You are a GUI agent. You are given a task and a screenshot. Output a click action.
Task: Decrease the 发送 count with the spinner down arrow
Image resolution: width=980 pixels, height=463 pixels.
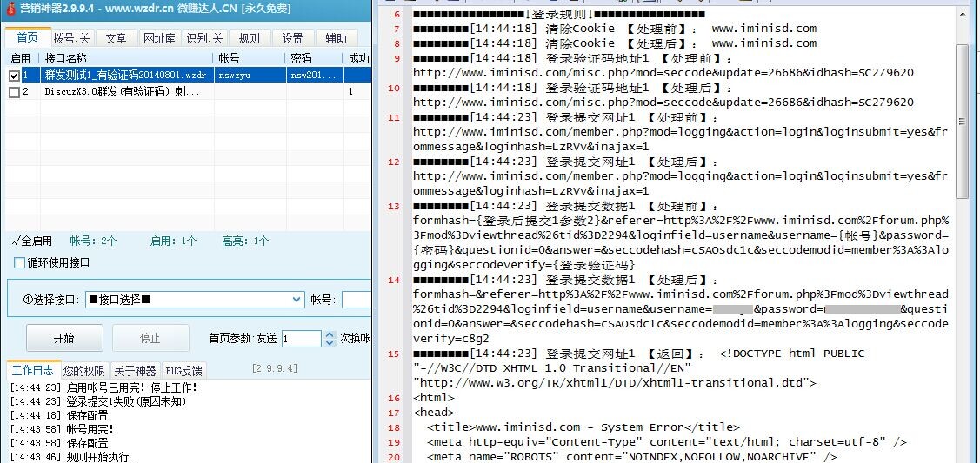tap(328, 342)
